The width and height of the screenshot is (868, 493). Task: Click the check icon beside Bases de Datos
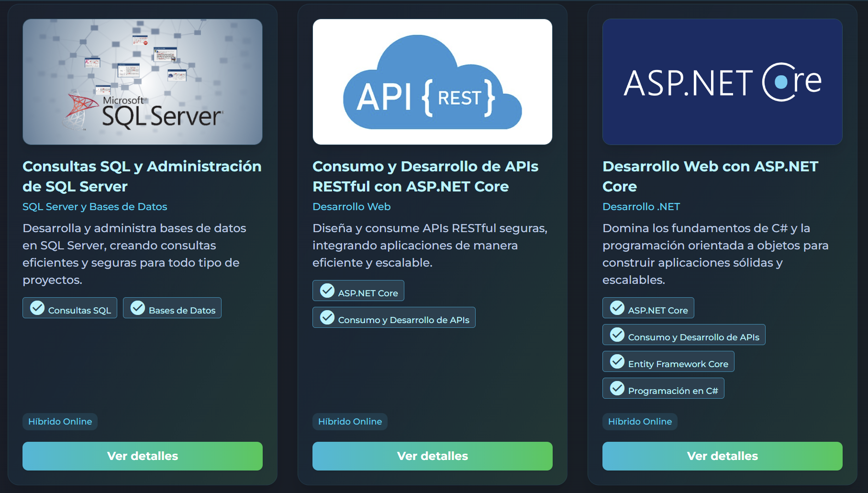click(138, 308)
